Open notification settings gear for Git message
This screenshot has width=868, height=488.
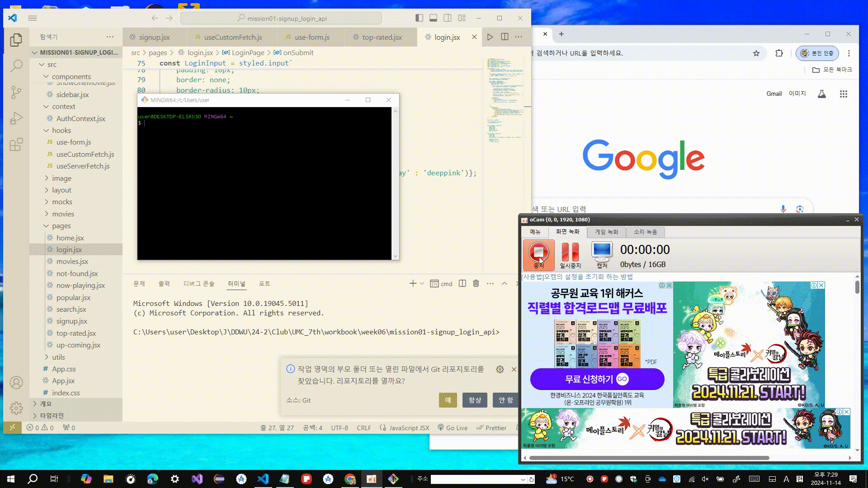pos(500,369)
